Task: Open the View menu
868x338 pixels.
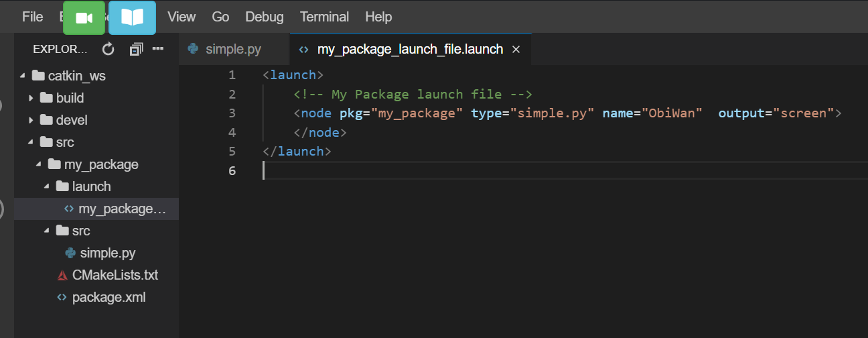Action: [182, 17]
